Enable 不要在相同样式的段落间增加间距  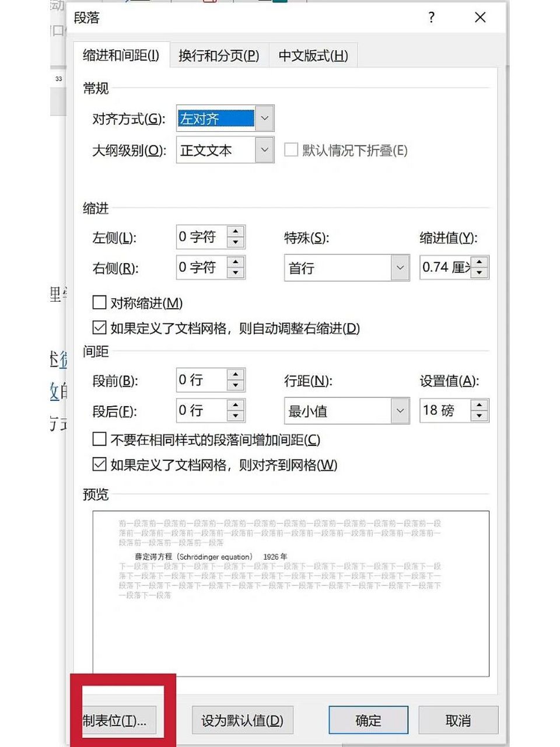coord(99,439)
